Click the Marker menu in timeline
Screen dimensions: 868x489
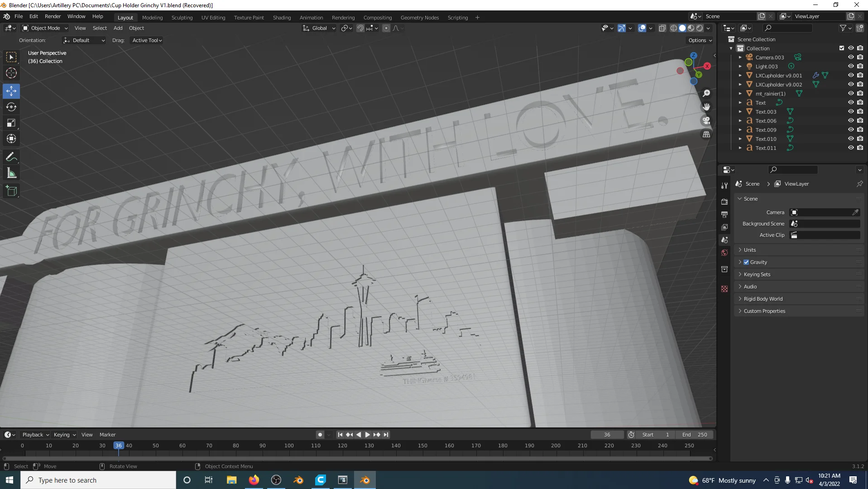coord(107,435)
